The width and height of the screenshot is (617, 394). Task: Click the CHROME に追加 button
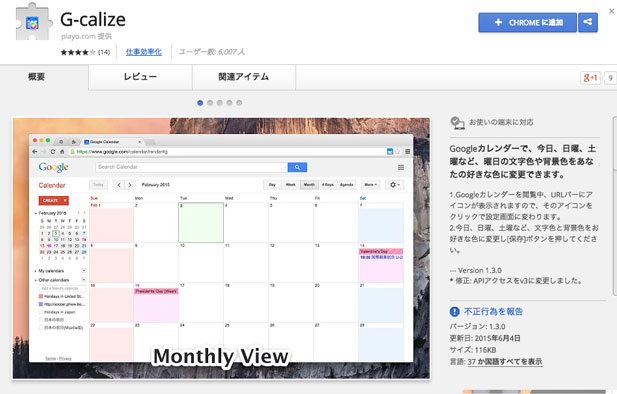click(x=528, y=22)
